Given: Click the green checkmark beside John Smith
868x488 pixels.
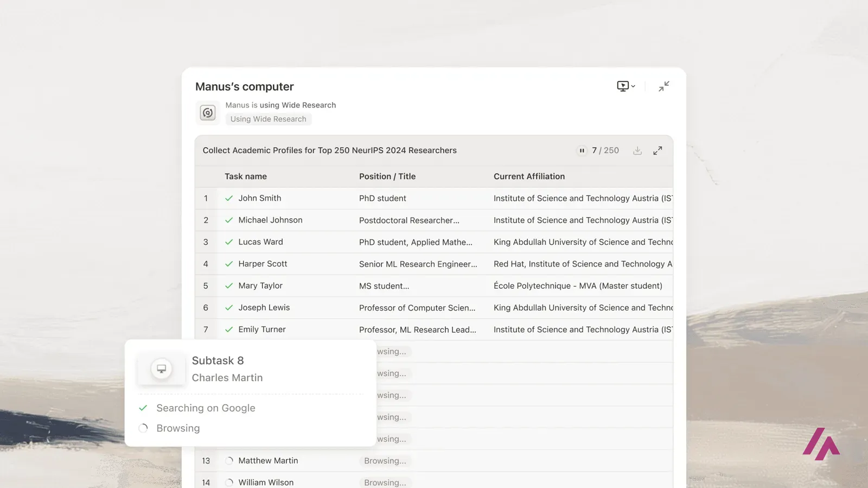Looking at the screenshot, I should [229, 198].
